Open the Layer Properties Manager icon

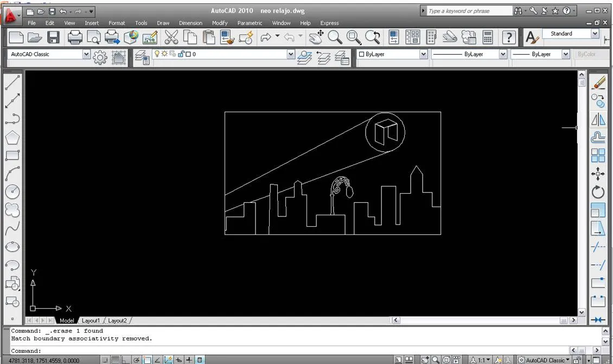click(142, 57)
